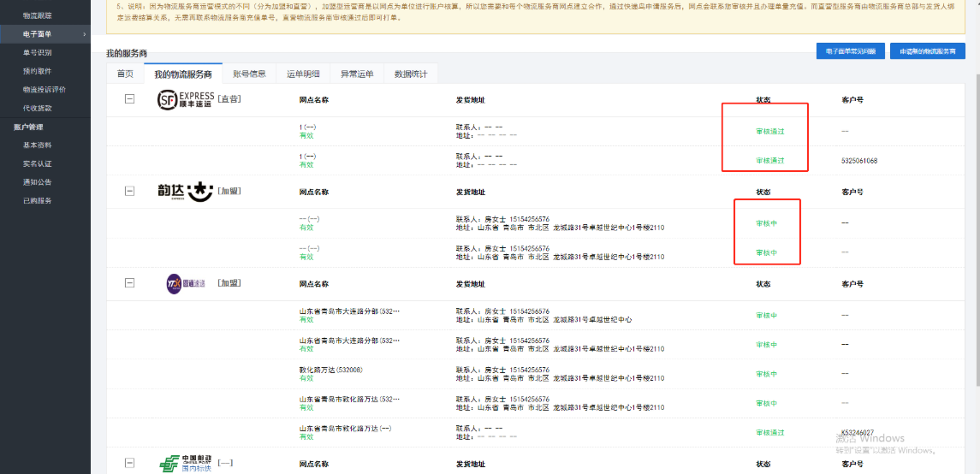Click the SF Express carrier logo
The width and height of the screenshot is (980, 474).
point(186,100)
